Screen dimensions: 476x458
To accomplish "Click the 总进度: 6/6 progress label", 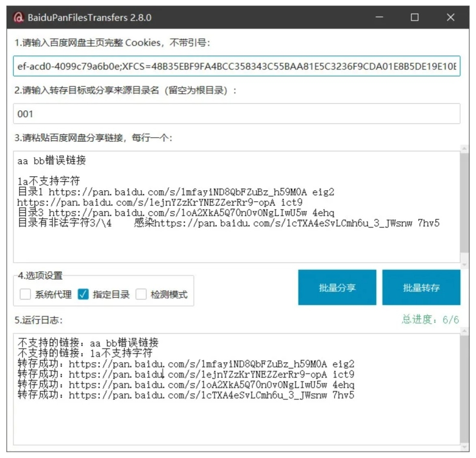I will 430,320.
